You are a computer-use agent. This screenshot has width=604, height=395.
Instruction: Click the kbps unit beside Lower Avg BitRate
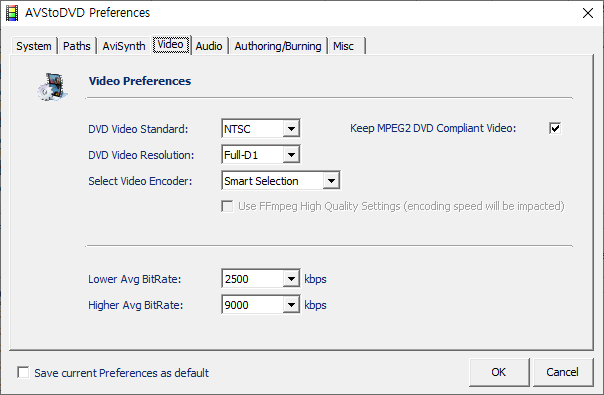point(315,279)
